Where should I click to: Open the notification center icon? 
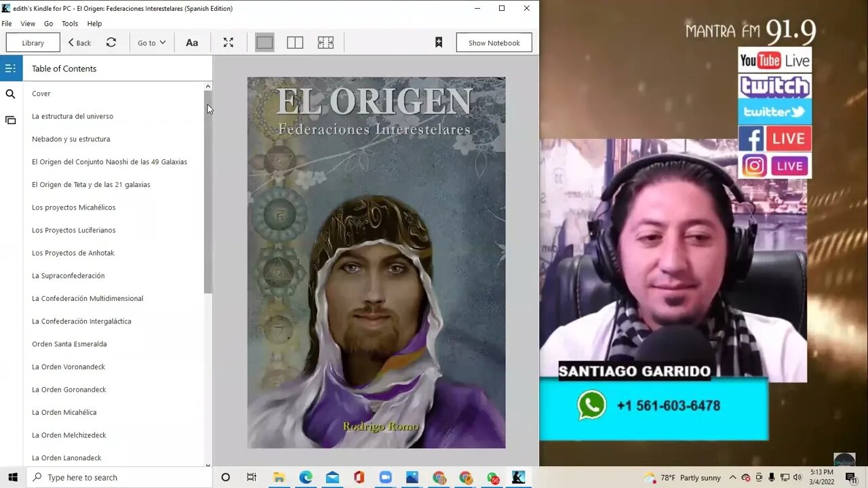pos(850,477)
